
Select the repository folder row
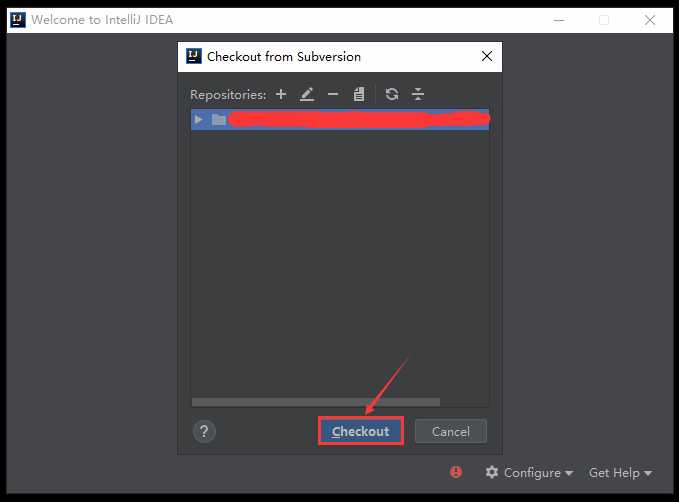(340, 119)
